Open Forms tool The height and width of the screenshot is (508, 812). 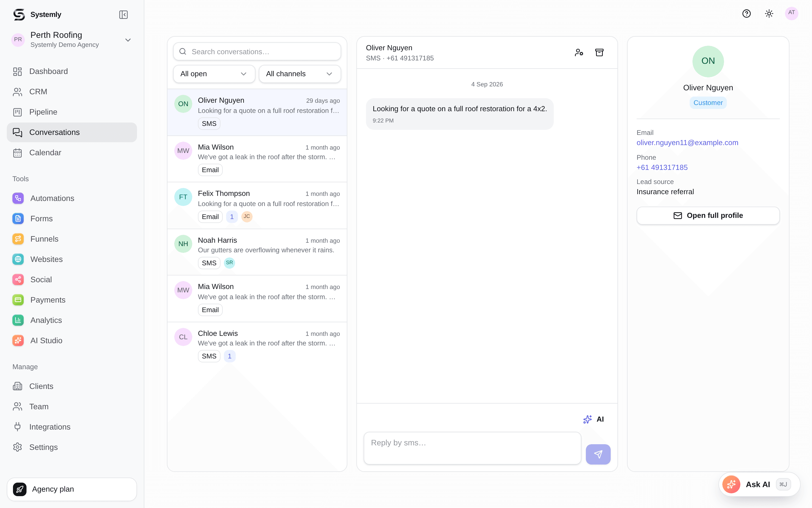tap(72, 218)
